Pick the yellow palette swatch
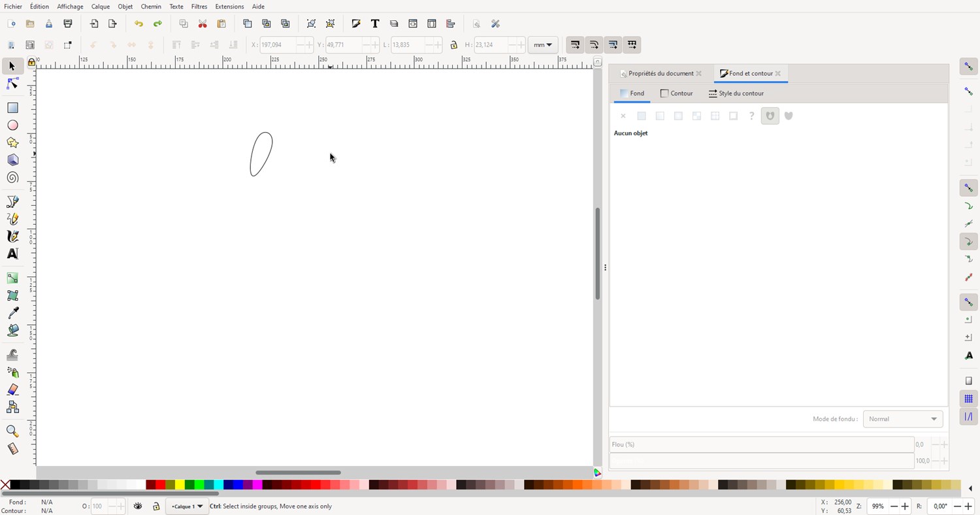 tap(180, 485)
